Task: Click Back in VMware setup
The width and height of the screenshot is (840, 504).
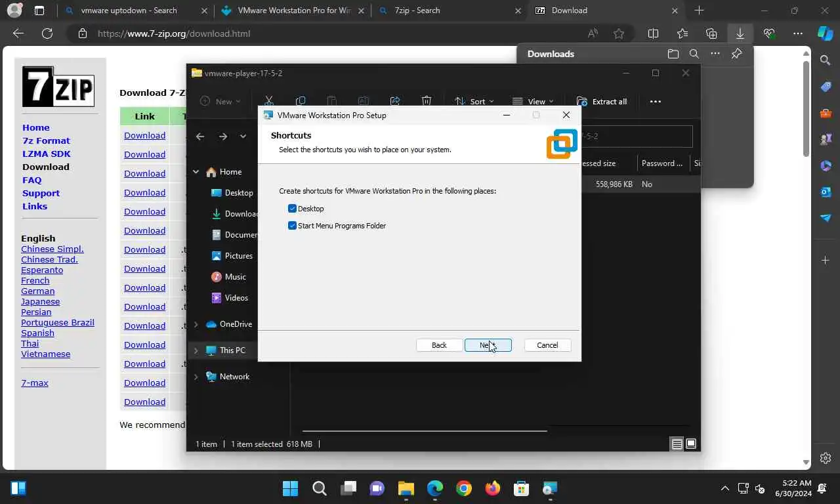Action: [439, 345]
